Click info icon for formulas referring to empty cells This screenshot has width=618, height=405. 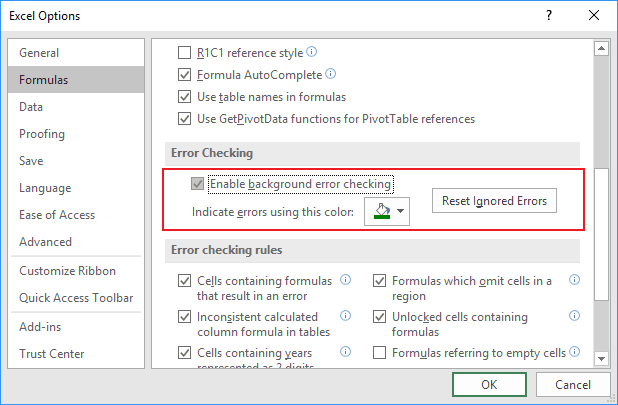tap(575, 352)
